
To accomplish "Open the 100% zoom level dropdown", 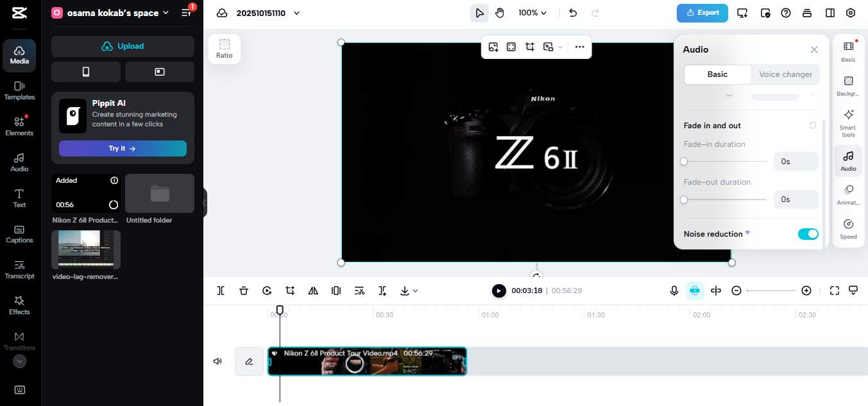I will click(532, 13).
